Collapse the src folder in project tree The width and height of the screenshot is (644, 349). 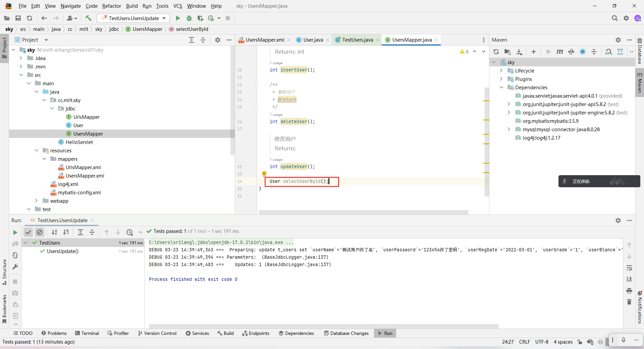click(21, 75)
